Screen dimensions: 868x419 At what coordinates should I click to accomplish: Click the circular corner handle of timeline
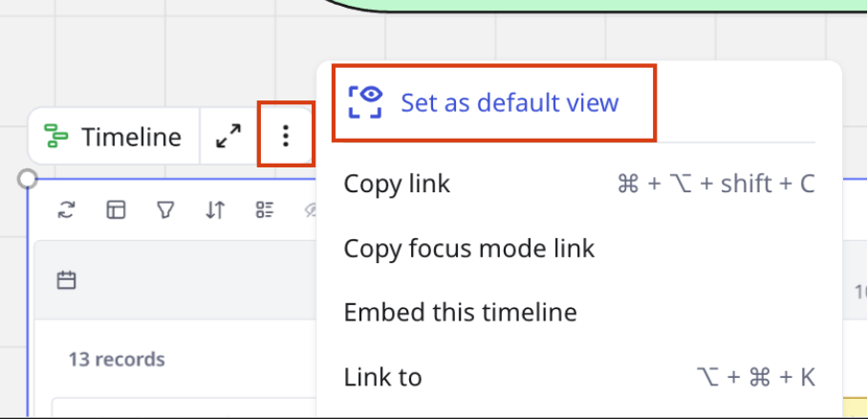click(x=27, y=179)
